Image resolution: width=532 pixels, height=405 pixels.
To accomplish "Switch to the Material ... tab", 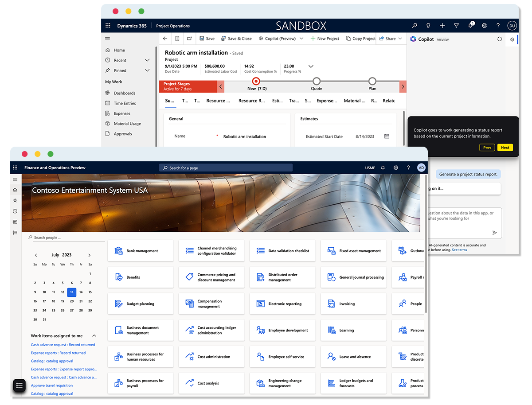I will tap(355, 101).
